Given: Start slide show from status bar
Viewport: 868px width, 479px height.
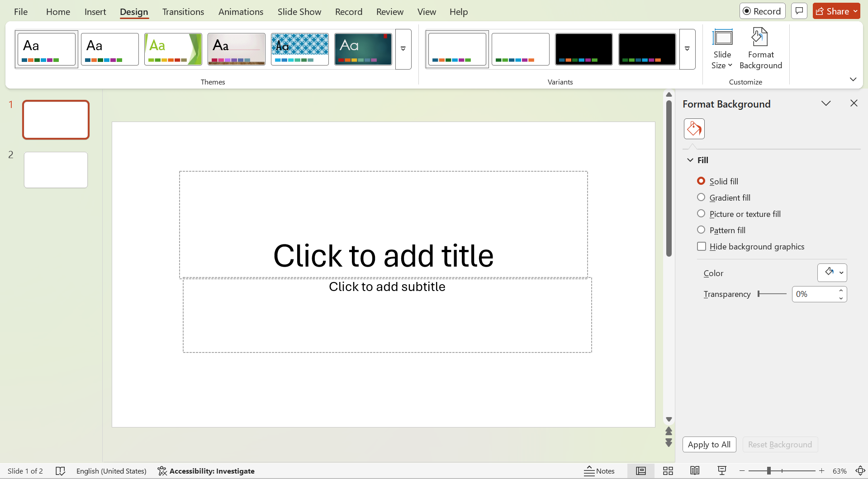Looking at the screenshot, I should 722,471.
